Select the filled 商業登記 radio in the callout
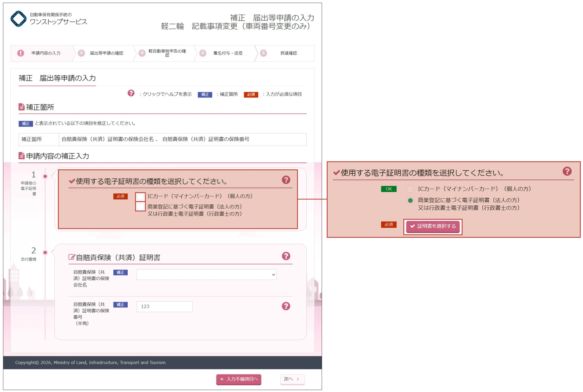The height and width of the screenshot is (392, 583). tap(410, 201)
